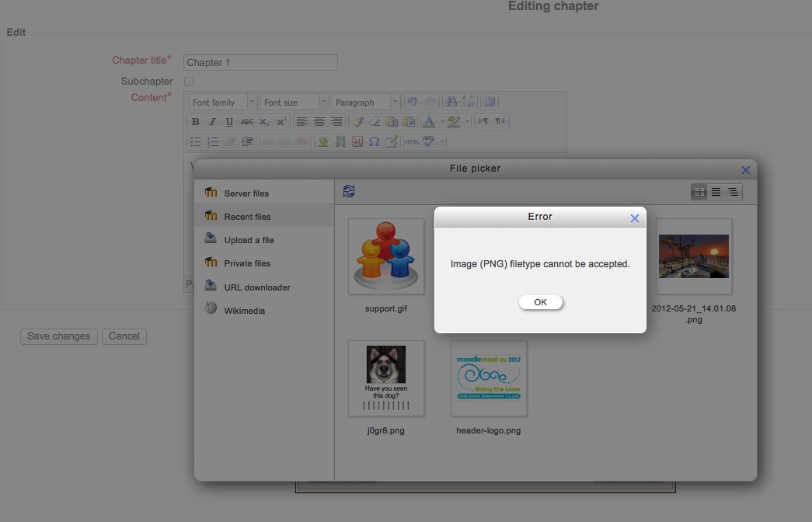Click Paste as plain text icon
The height and width of the screenshot is (522, 812).
392,122
